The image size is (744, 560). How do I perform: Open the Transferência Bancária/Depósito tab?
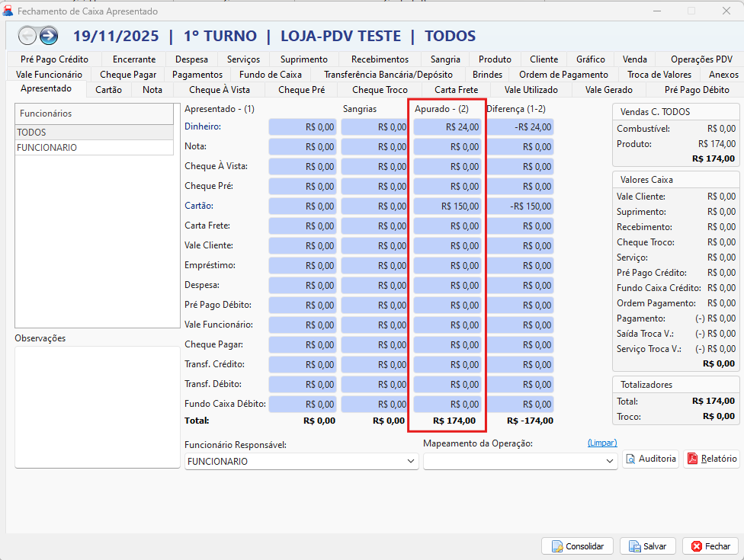(388, 75)
